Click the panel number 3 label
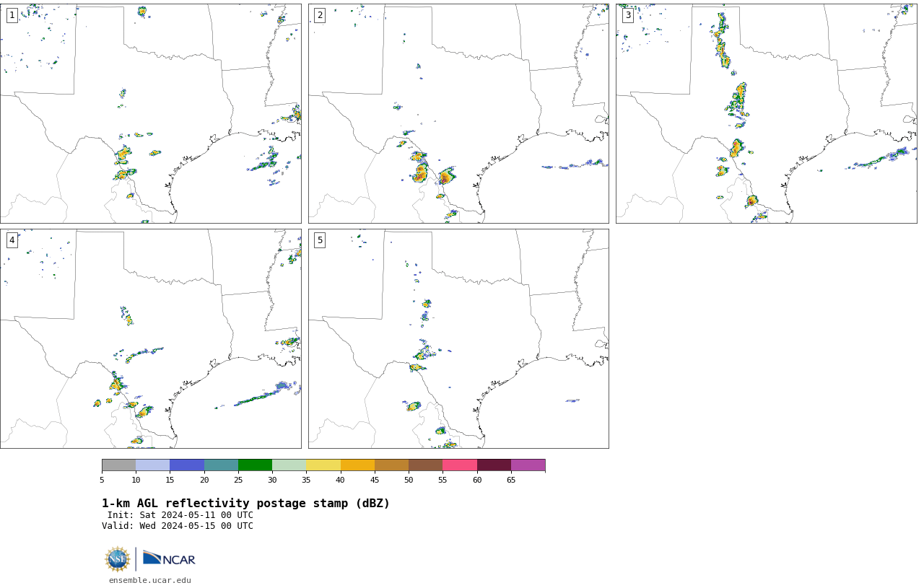 click(628, 15)
